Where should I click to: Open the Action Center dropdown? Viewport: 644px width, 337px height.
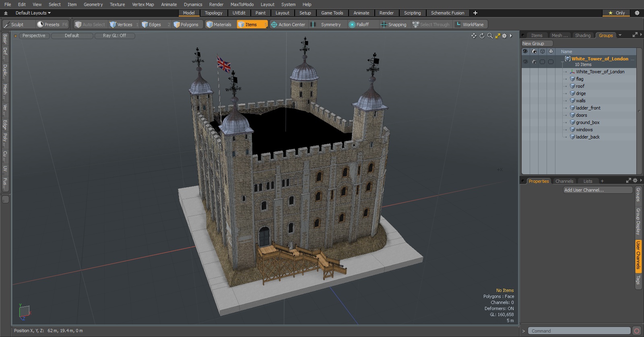pos(288,25)
